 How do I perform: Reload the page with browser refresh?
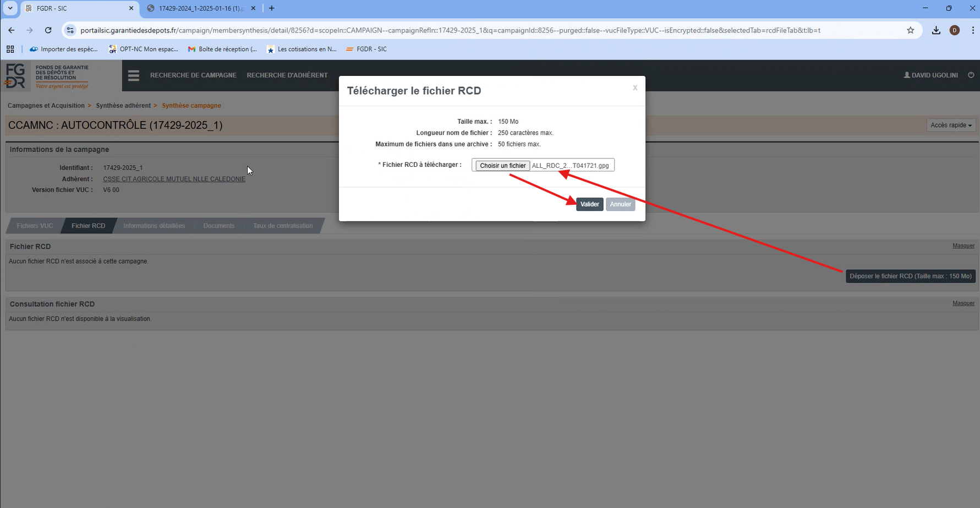pyautogui.click(x=48, y=30)
